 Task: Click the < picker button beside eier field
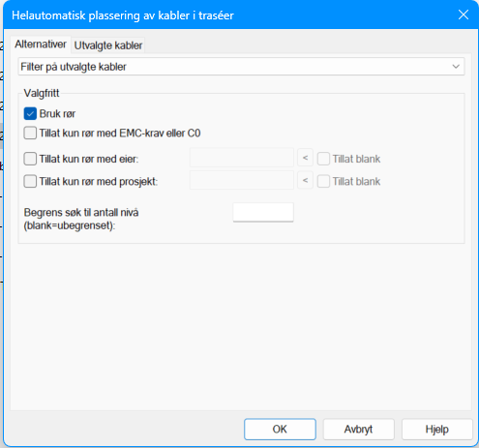click(305, 158)
